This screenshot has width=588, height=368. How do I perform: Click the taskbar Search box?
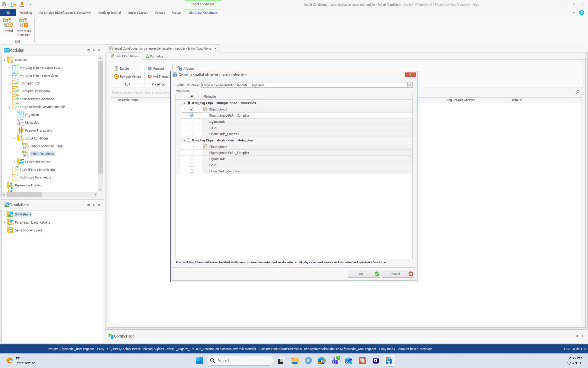click(x=240, y=361)
